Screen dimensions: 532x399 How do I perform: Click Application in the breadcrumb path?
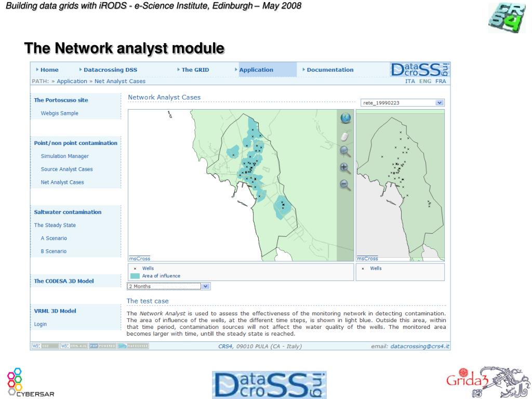tap(72, 81)
